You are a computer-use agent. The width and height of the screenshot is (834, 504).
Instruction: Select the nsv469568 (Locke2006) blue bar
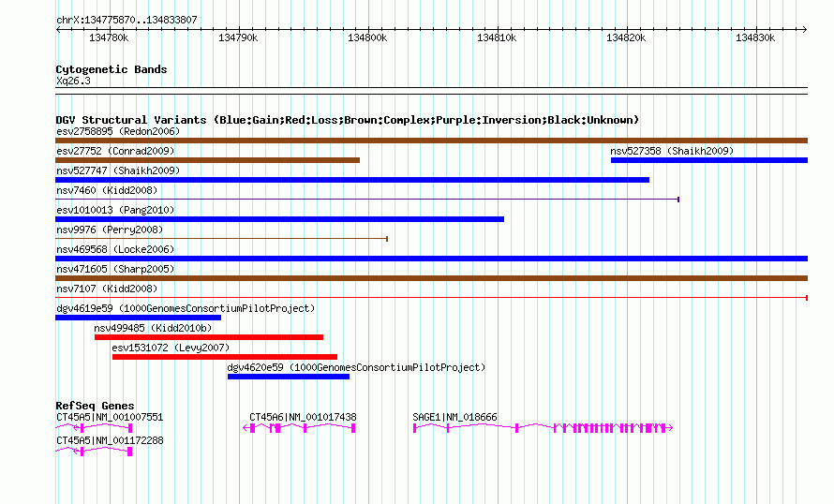point(431,259)
